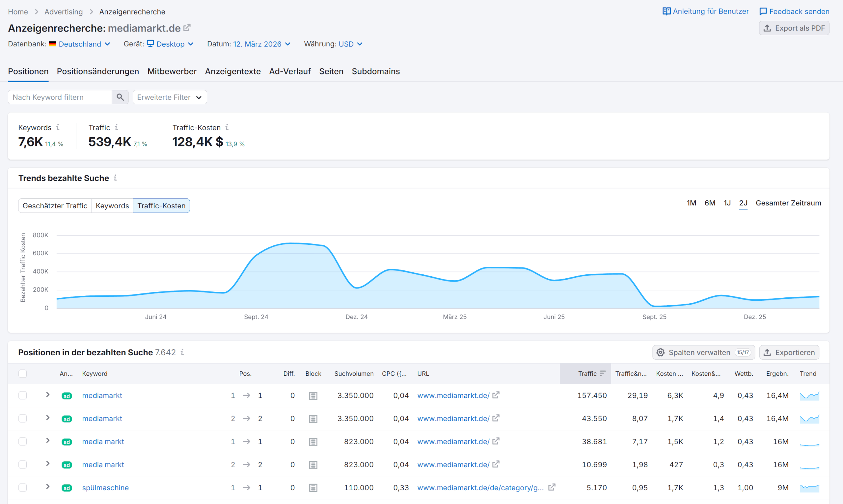Click the ad badge beside spülmaschine keyword

click(67, 487)
